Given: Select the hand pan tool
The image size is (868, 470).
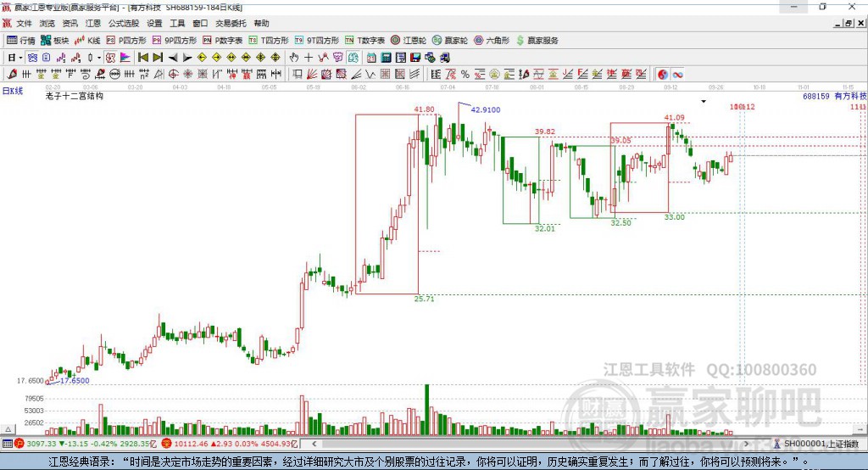Looking at the screenshot, I should click(x=294, y=58).
